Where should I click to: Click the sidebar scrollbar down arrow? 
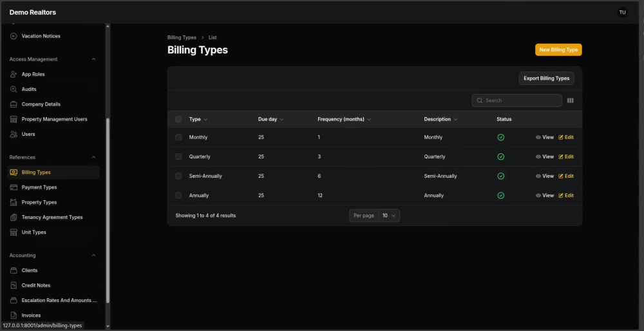108,326
